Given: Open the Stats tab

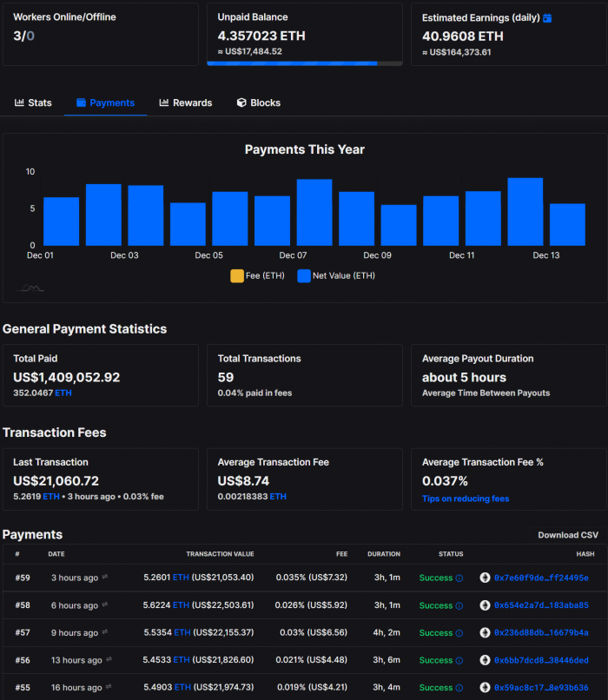Looking at the screenshot, I should coord(33,102).
